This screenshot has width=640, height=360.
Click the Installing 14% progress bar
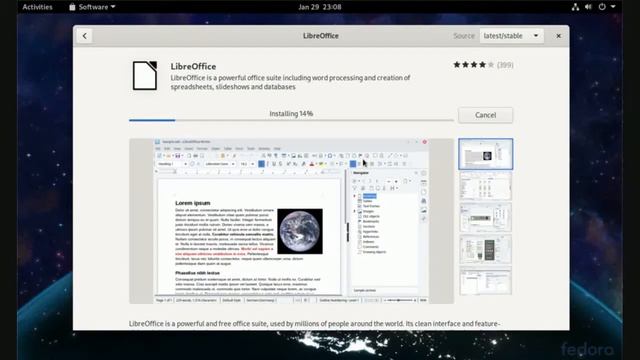(x=291, y=120)
